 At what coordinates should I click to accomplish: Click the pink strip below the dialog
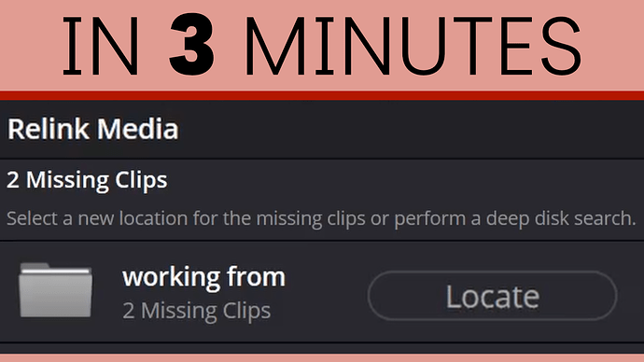[x=322, y=358]
